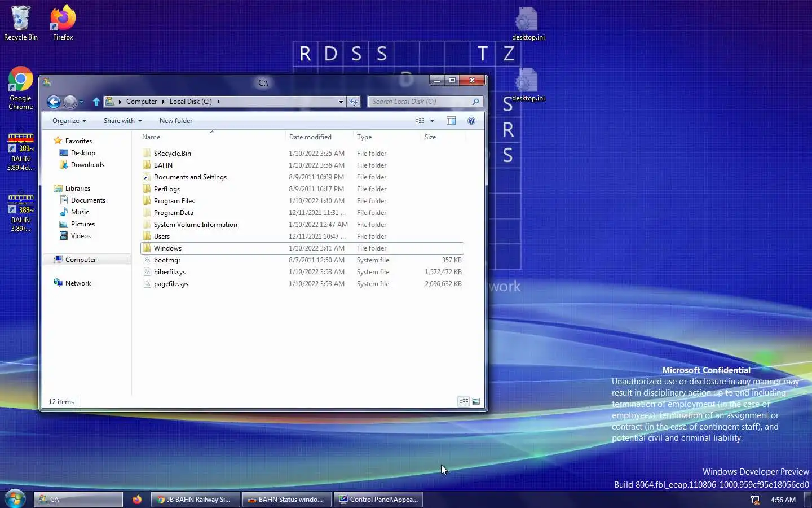The width and height of the screenshot is (812, 508).
Task: Select the BAHN 3.89r4d desktop shortcut
Action: (20, 151)
